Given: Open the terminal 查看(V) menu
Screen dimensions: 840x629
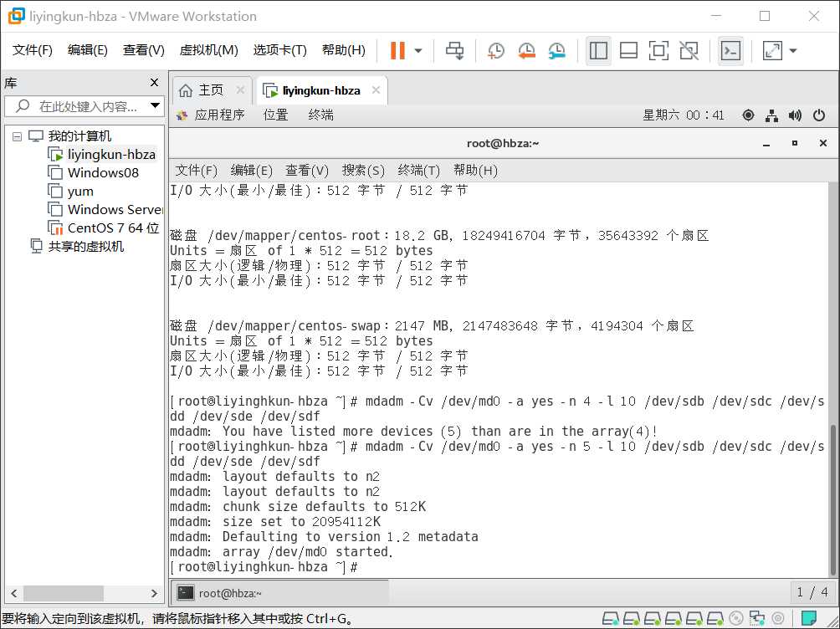Looking at the screenshot, I should [x=307, y=171].
